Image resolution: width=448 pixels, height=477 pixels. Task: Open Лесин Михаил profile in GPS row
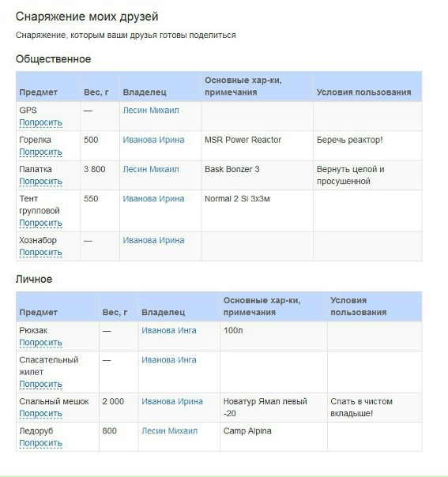click(151, 110)
